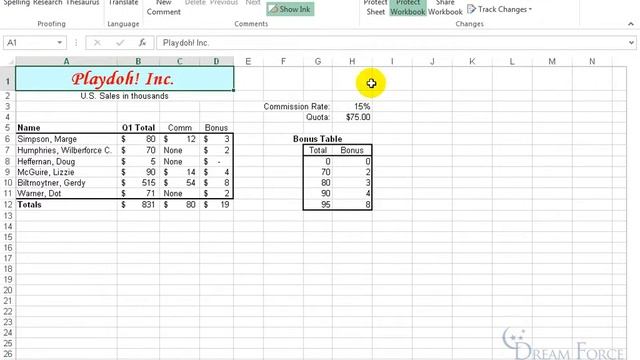Viewport: 640px width, 360px height.
Task: Click the Playdoh! Inc. title cell
Action: tap(124, 78)
